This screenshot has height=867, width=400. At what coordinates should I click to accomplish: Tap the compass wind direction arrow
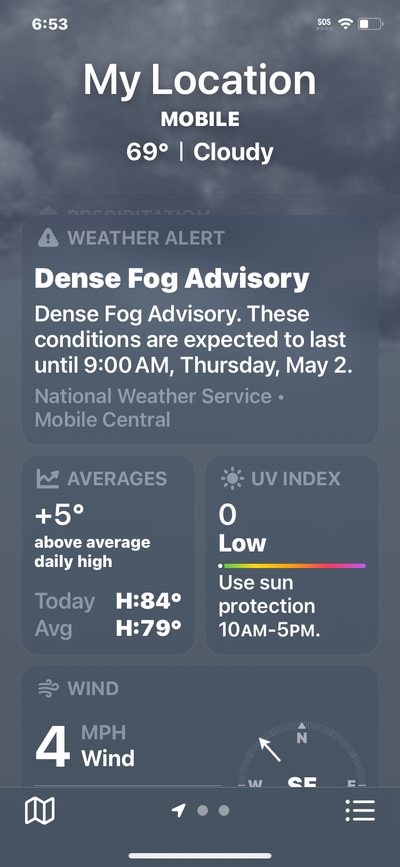(x=269, y=749)
